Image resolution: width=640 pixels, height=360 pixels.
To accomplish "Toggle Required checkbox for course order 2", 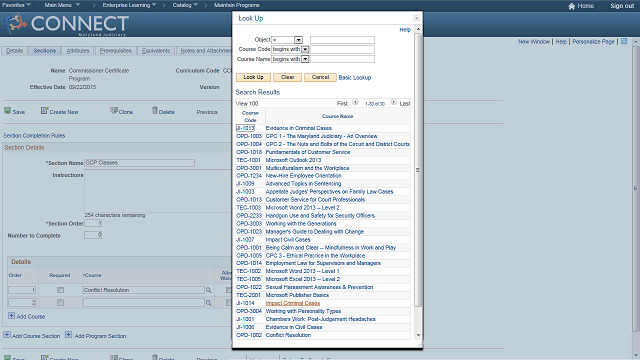I will coord(60,302).
